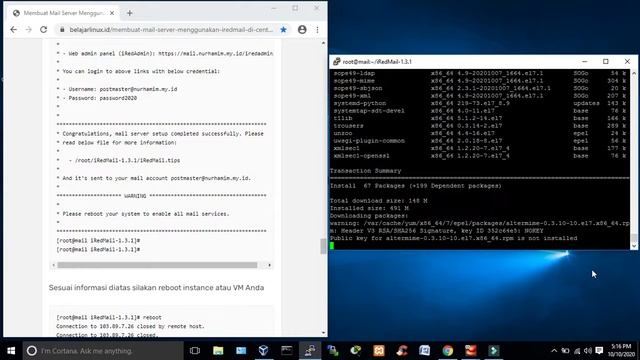Screen dimensions: 640x360
Task: Close the PuTTY terminal window
Action: click(627, 62)
